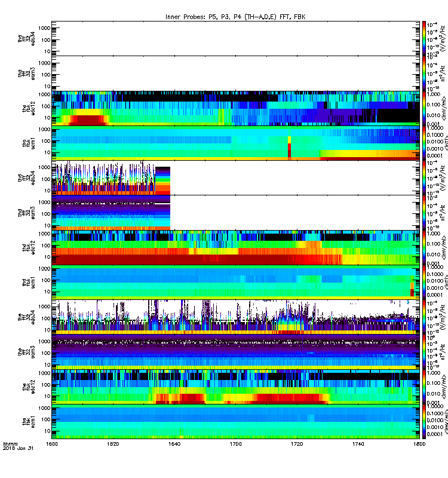Click the the fff edc34 spectrogram plot
This screenshot has width=448, height=478.
pyautogui.click(x=235, y=317)
